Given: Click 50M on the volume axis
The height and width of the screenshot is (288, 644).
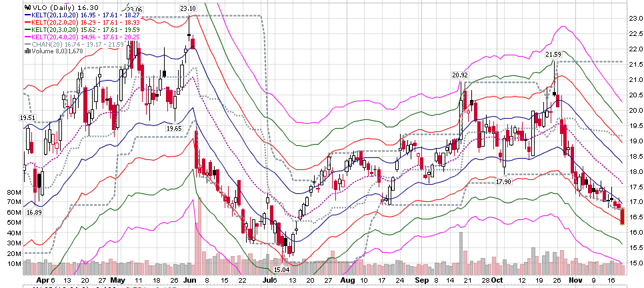Looking at the screenshot, I should [13, 222].
